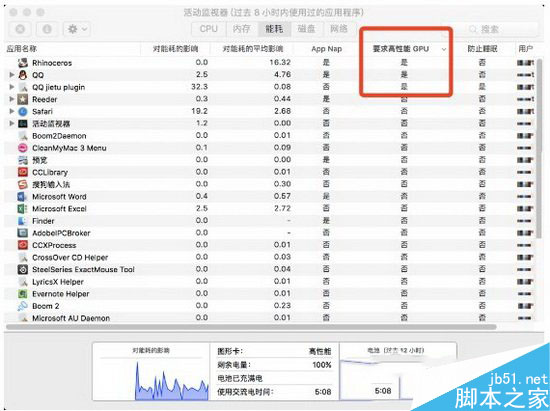Viewport: 550px width, 411px height.
Task: Click the CCXProcess icon
Action: point(23,245)
